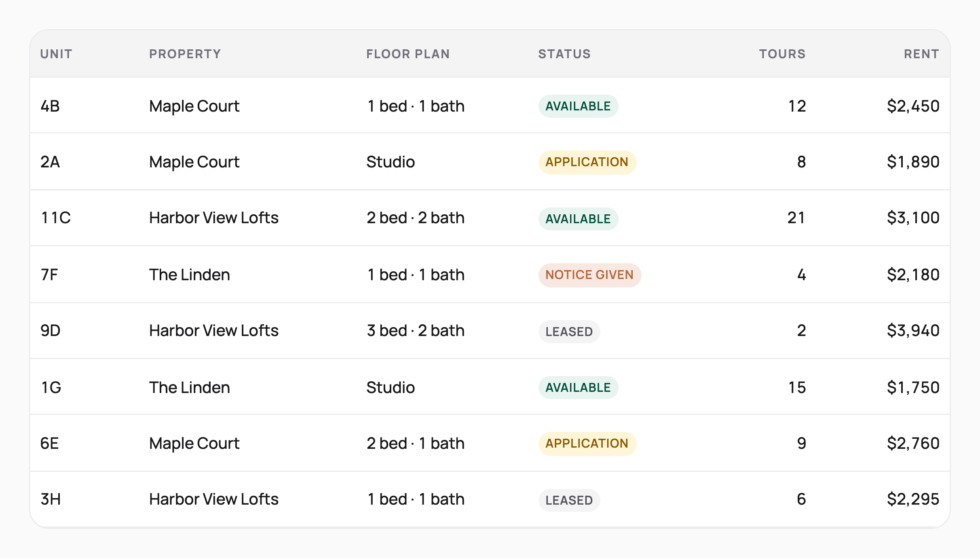Click Studio in the 1G row
This screenshot has width=980, height=558.
coord(391,387)
